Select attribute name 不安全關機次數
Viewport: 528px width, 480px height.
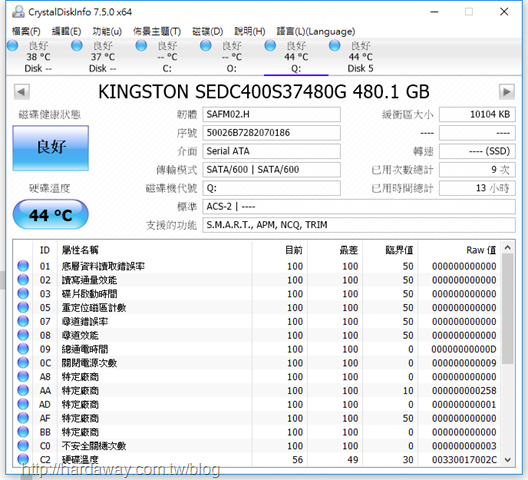pos(94,446)
